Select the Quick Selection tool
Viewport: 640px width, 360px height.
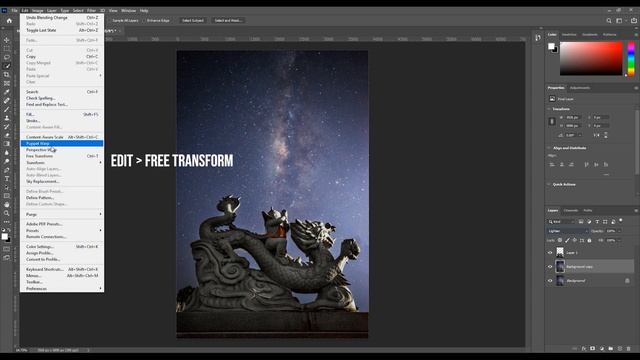[x=7, y=66]
